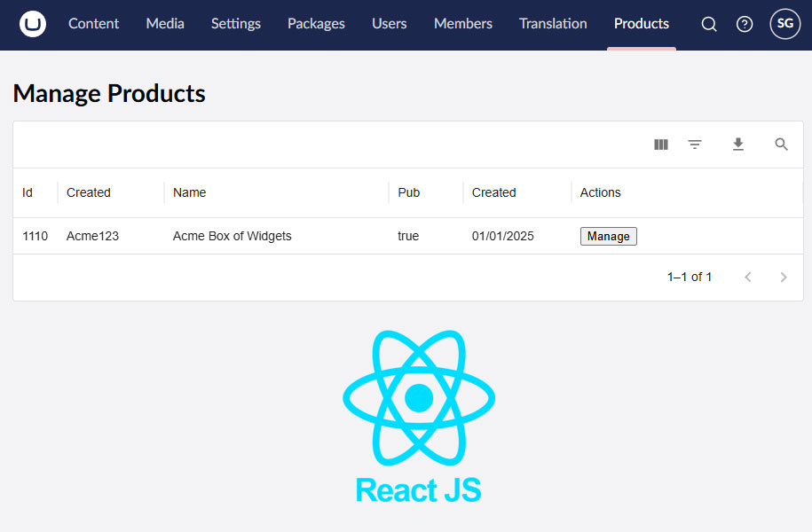Viewport: 812px width, 532px height.
Task: Go to the Members section
Action: point(463,24)
